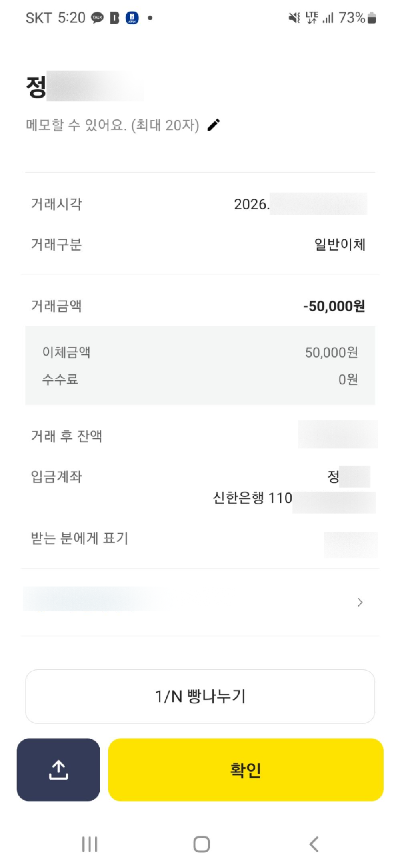
Task: Tap the KakaoTalk notification icon in status bar
Action: pyautogui.click(x=97, y=18)
